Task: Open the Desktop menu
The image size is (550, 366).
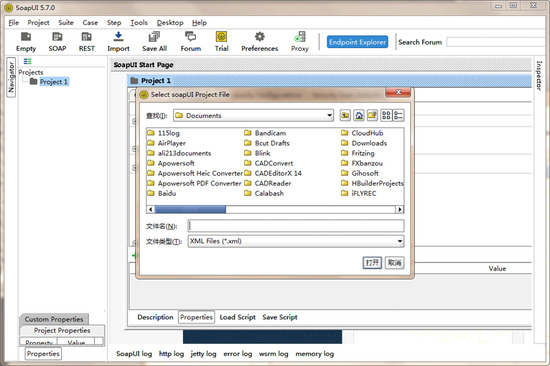Action: click(x=170, y=22)
